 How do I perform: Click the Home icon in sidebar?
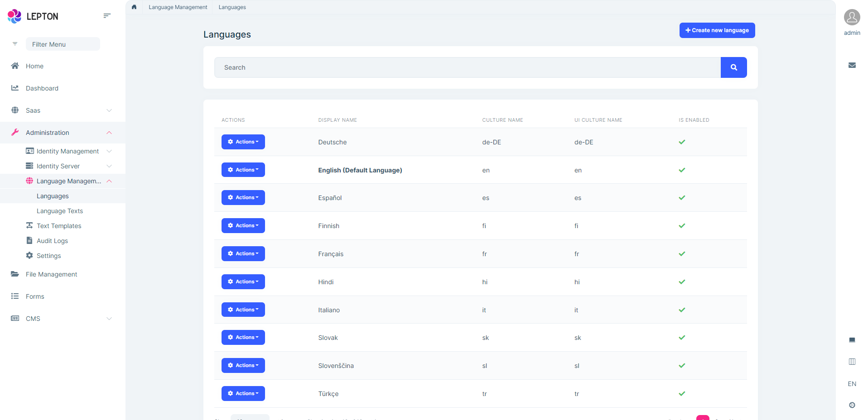(15, 66)
